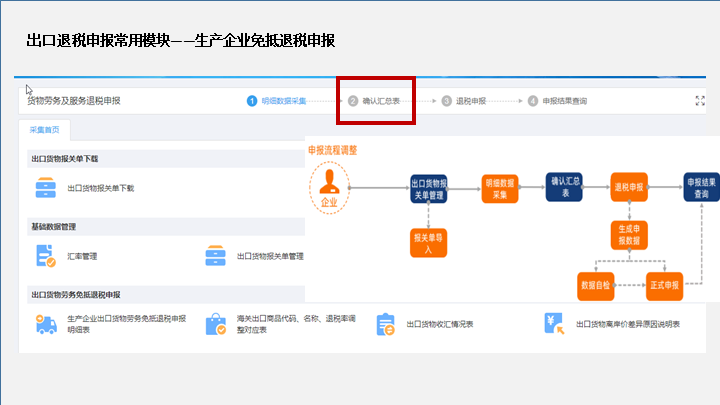Click the 申报流程调整 heading
This screenshot has height=405, width=720.
(332, 150)
